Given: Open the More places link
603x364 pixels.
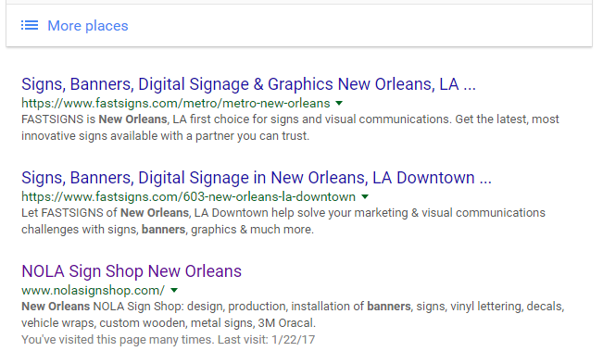Looking at the screenshot, I should [88, 26].
